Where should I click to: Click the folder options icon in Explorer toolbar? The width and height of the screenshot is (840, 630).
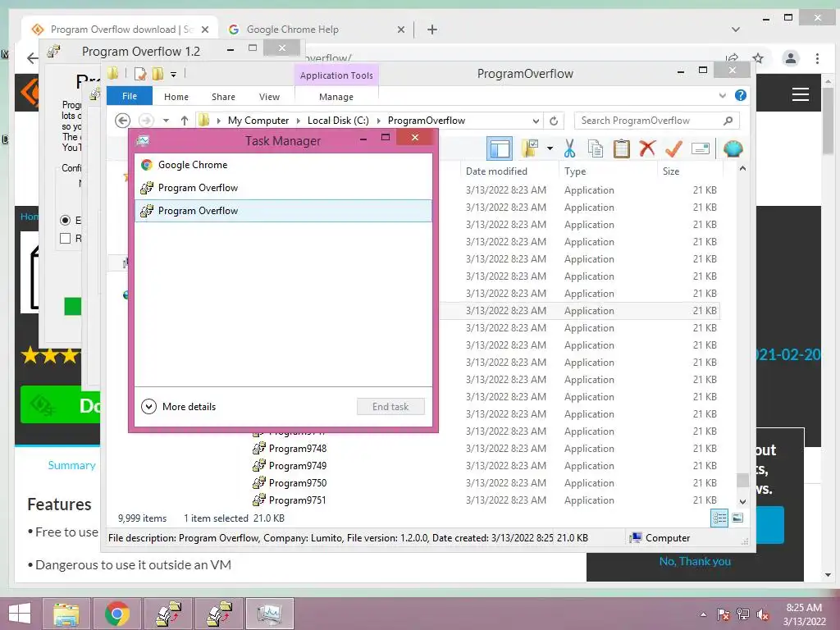[531, 148]
